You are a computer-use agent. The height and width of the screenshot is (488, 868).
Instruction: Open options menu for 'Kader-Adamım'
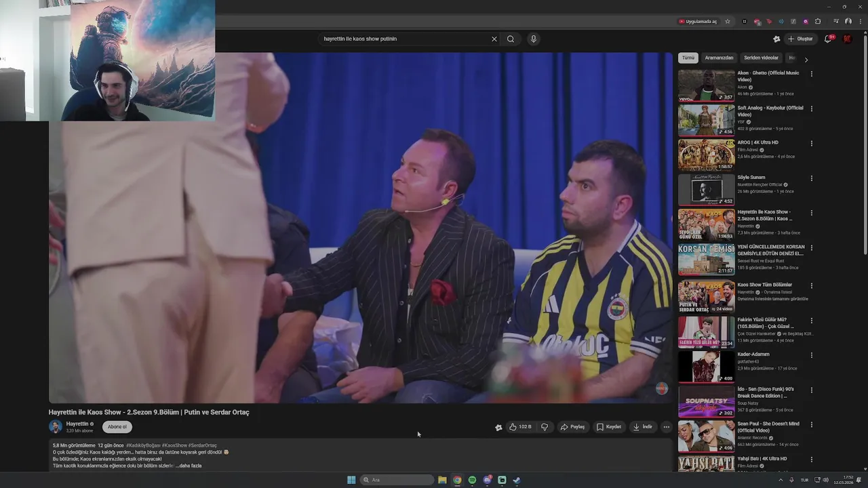pos(811,355)
